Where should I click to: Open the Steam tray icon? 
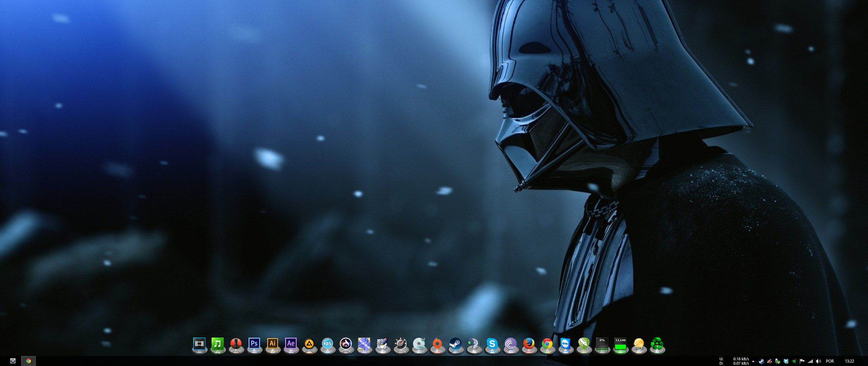pyautogui.click(x=761, y=361)
